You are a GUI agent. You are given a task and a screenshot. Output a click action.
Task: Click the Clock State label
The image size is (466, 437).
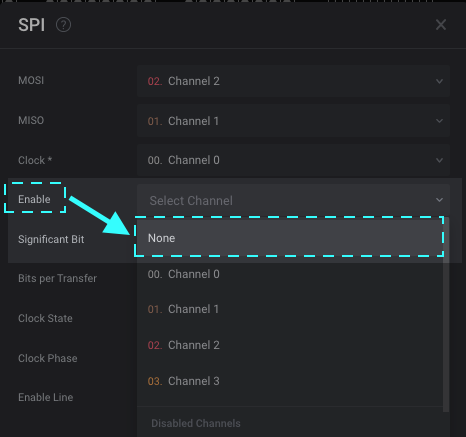point(45,318)
